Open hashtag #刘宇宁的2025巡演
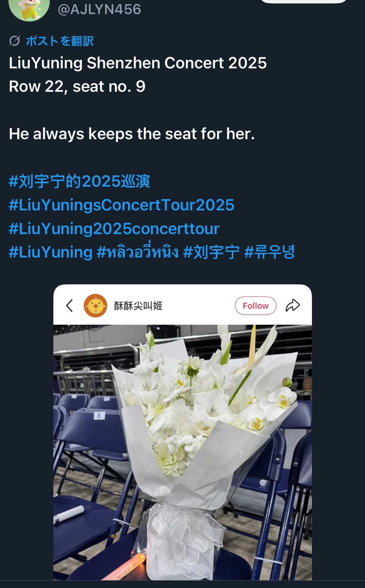The height and width of the screenshot is (588, 365). [80, 181]
